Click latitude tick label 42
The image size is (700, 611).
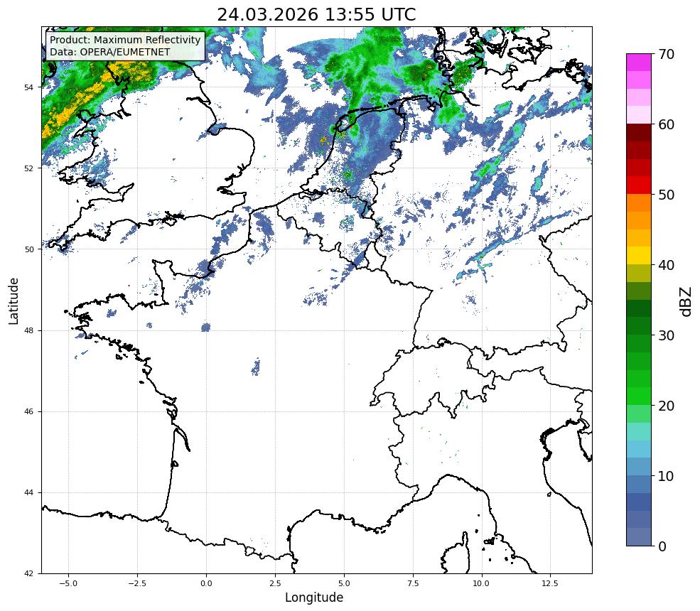pos(28,573)
